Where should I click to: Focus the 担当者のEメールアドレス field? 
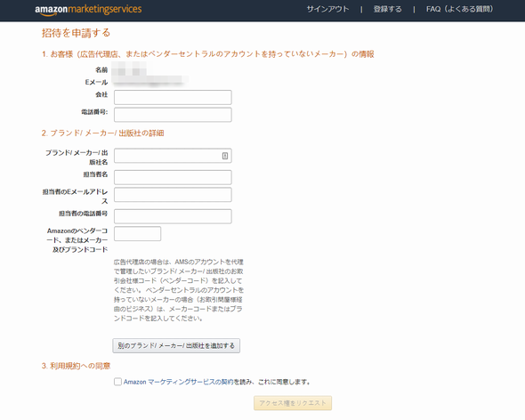pyautogui.click(x=173, y=195)
